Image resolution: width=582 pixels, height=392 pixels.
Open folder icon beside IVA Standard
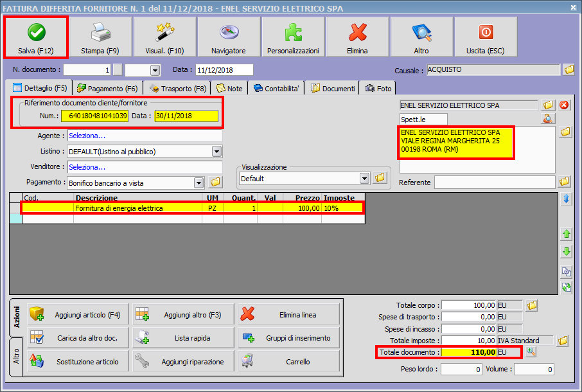tap(563, 341)
